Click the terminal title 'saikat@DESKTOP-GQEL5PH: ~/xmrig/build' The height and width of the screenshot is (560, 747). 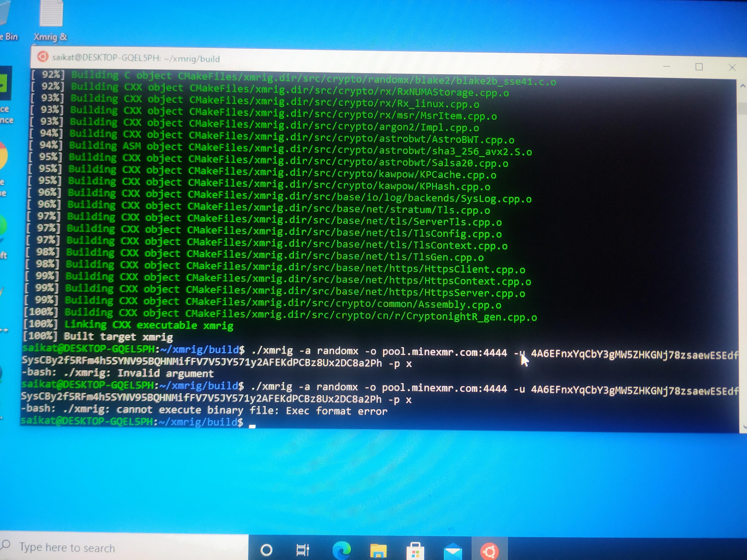pyautogui.click(x=136, y=58)
